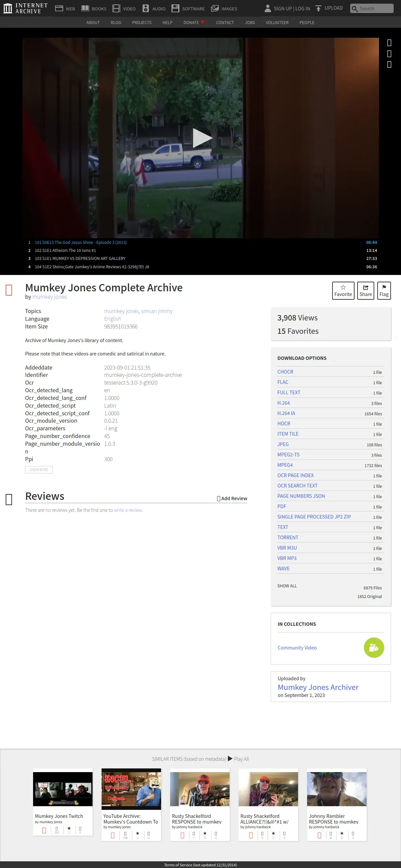
Task: Click the English language link
Action: tap(113, 319)
